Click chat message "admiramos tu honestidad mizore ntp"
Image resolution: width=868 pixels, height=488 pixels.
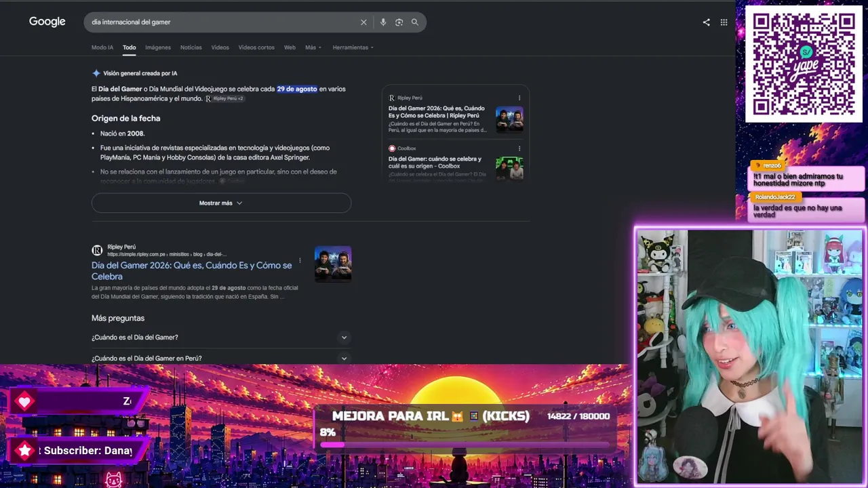click(798, 180)
